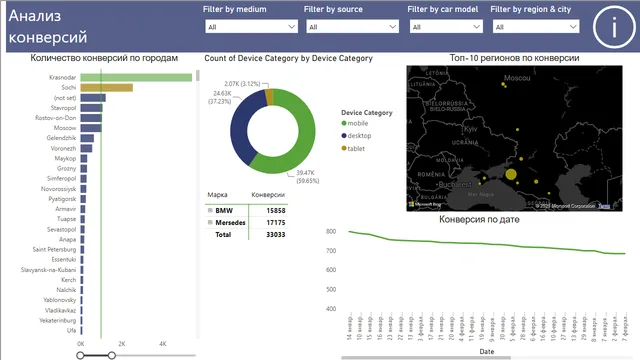Viewport: 640px width, 360px height.
Task: Click the Stavropol city label
Action: pos(63,108)
